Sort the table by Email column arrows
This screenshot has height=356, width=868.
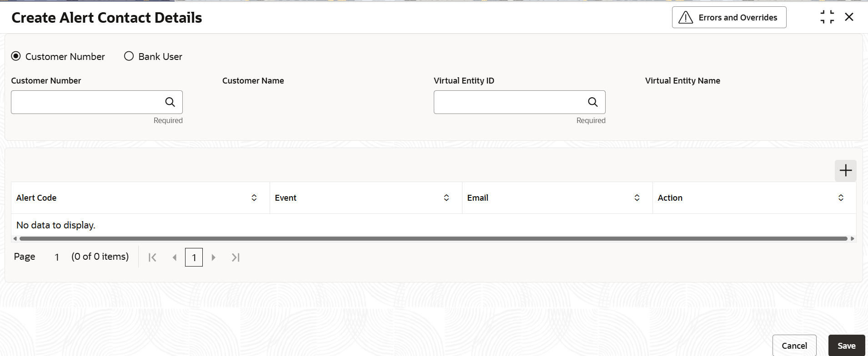click(x=637, y=198)
